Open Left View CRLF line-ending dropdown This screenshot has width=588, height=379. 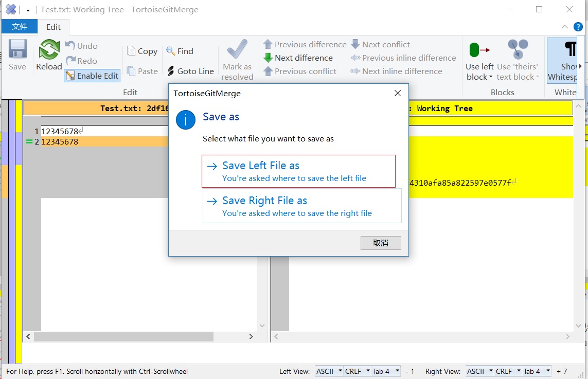pyautogui.click(x=358, y=371)
